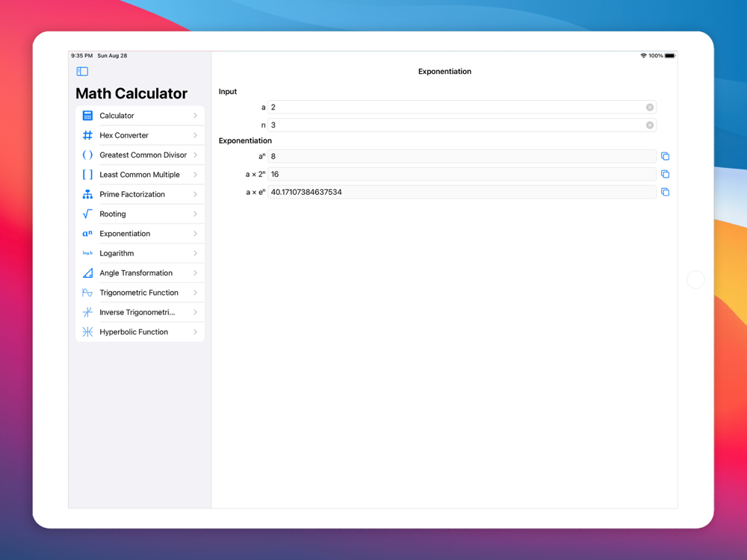Click the aⁿ result field showing 8

click(462, 156)
